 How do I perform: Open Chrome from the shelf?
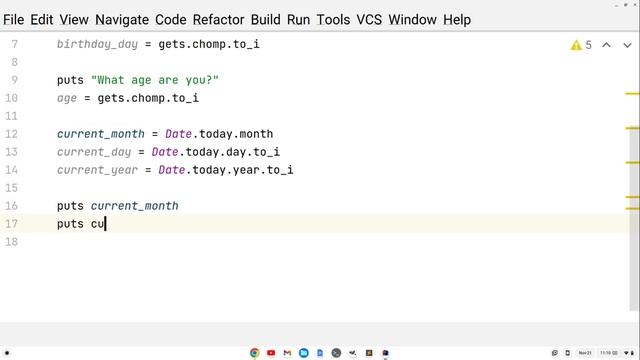[255, 353]
